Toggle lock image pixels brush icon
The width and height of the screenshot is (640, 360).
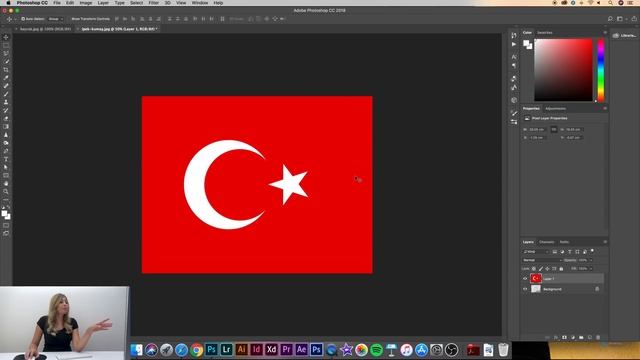[540, 269]
